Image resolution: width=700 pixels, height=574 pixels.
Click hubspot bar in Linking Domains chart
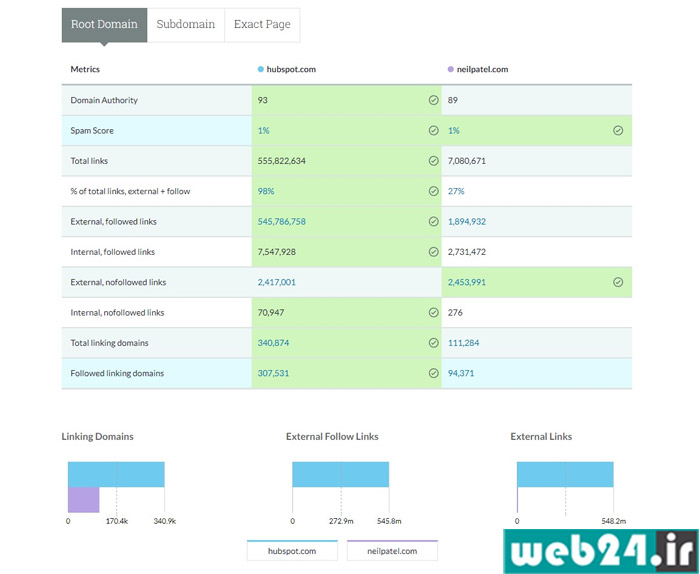[116, 474]
